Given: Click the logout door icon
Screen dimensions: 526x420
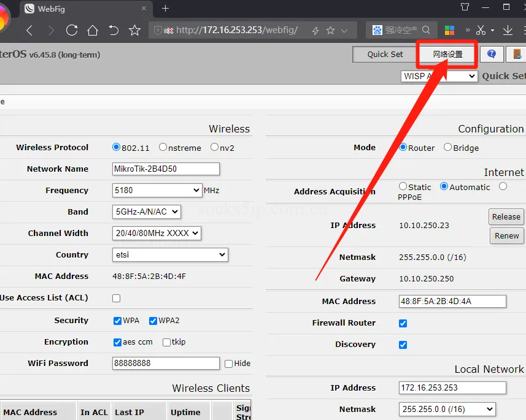Looking at the screenshot, I should 517,54.
